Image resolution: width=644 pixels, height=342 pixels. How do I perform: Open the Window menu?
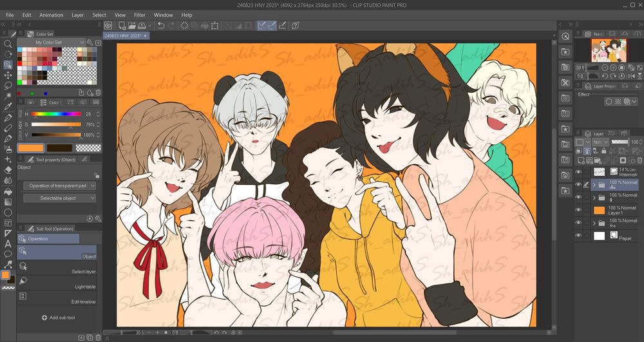[163, 15]
